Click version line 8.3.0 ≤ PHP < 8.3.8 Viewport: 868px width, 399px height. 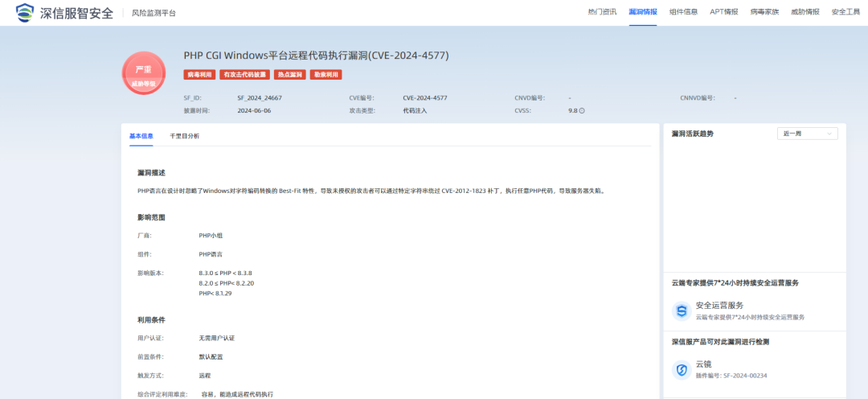[225, 274]
